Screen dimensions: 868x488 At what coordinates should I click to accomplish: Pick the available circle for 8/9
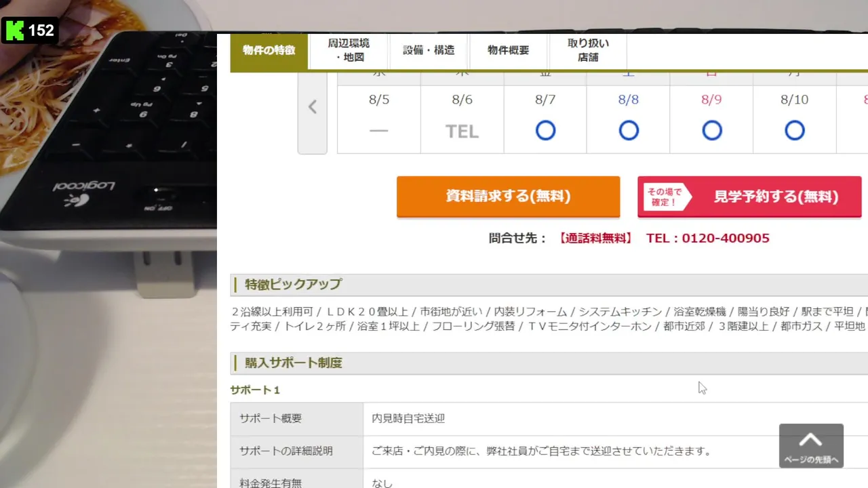(711, 130)
